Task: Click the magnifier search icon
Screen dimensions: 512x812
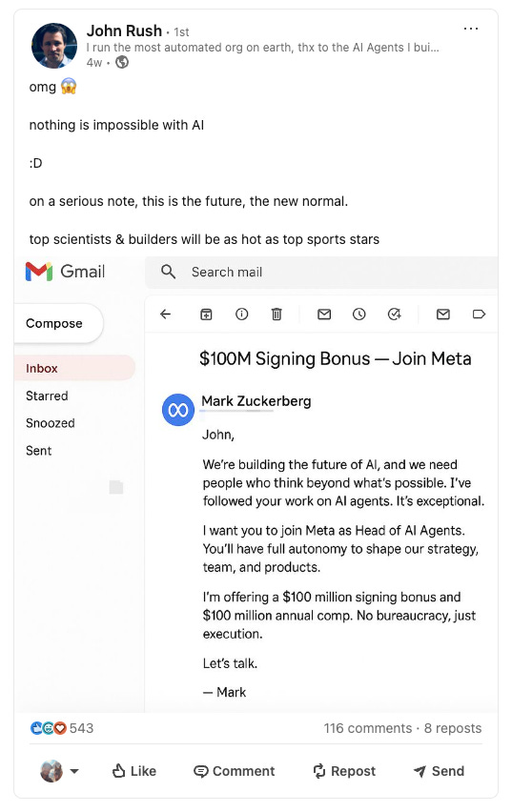Action: [169, 272]
